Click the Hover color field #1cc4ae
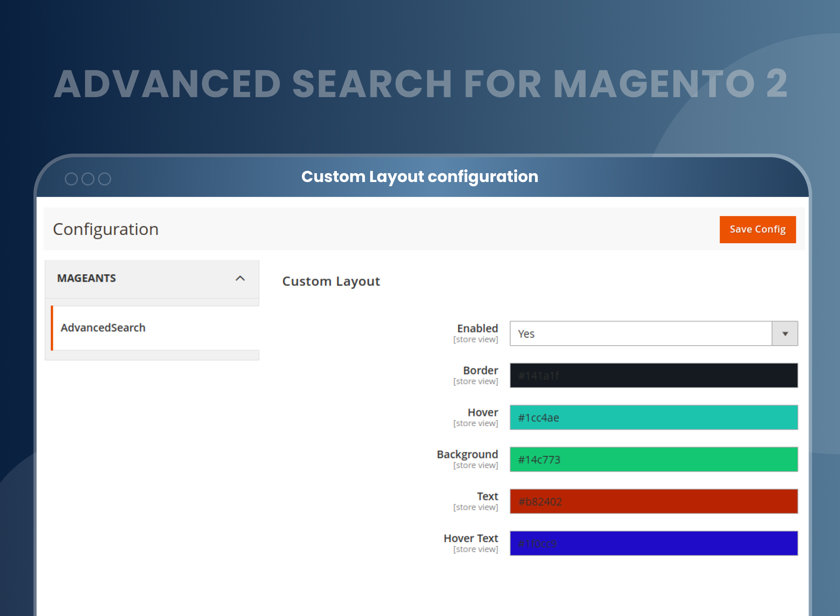 point(653,417)
